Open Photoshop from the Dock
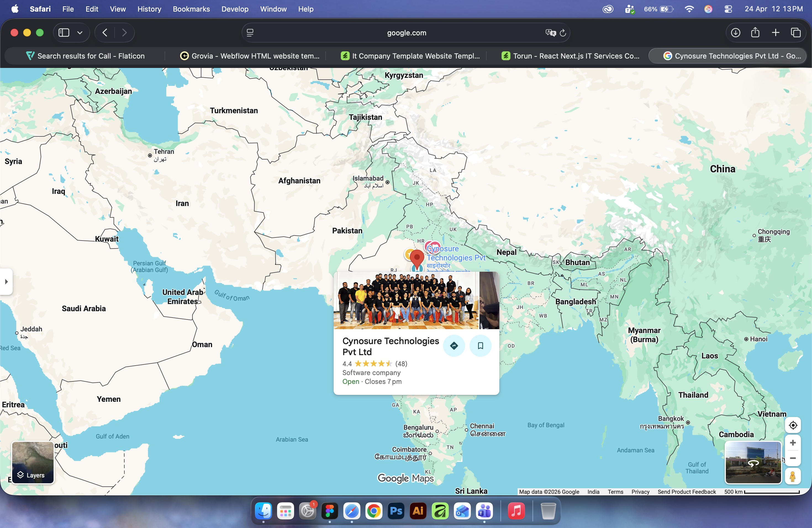This screenshot has height=528, width=812. coord(396,511)
